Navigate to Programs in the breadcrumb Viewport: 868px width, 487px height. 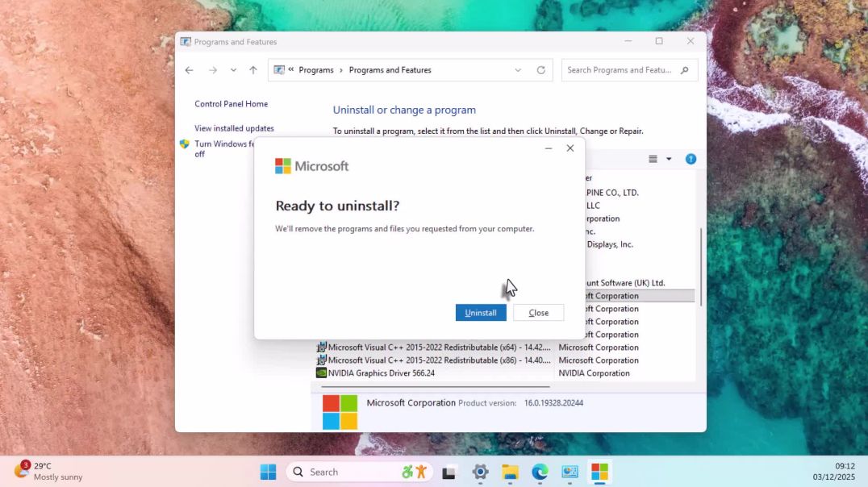coord(316,70)
